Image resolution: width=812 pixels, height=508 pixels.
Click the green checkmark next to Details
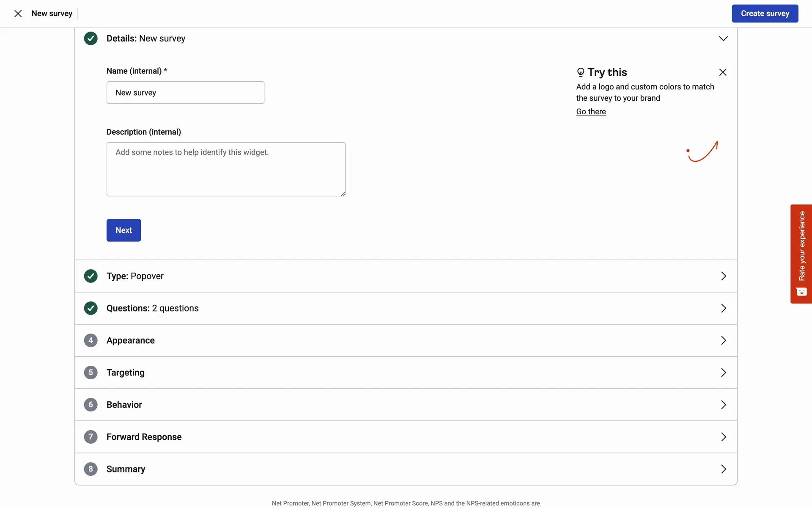click(91, 39)
